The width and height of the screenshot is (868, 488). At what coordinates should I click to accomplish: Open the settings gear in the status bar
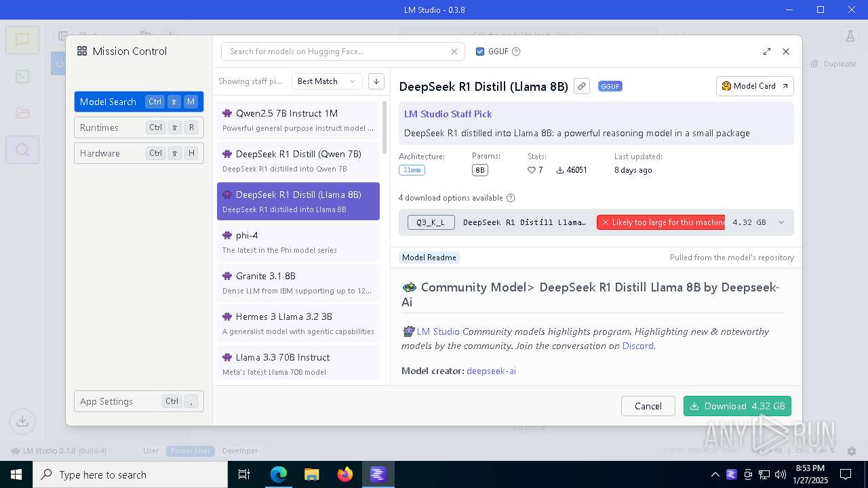[852, 451]
